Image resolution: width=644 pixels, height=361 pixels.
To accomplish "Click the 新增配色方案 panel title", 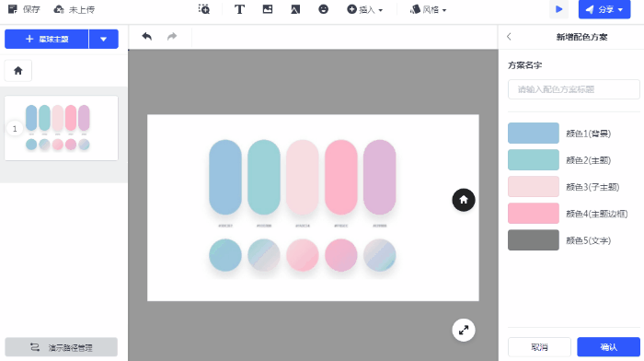I will coord(581,37).
